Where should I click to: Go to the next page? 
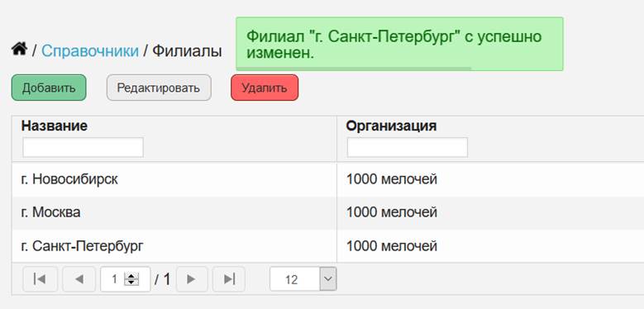click(x=192, y=279)
